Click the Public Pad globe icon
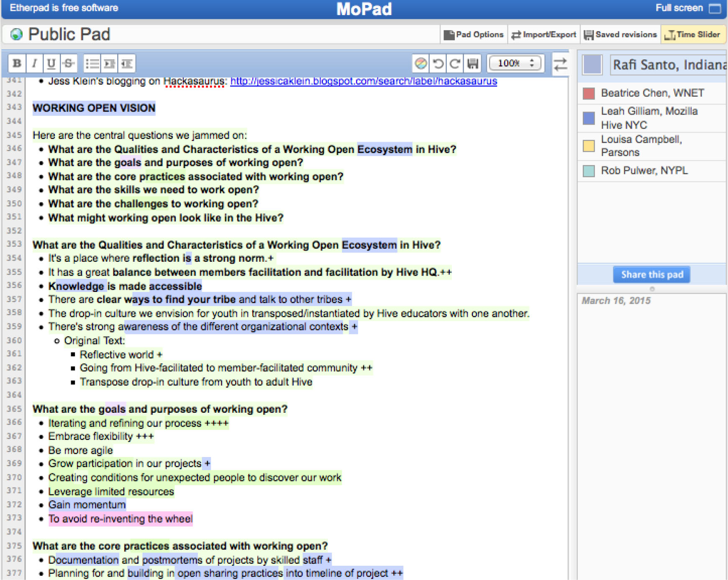The height and width of the screenshot is (580, 728). click(16, 34)
